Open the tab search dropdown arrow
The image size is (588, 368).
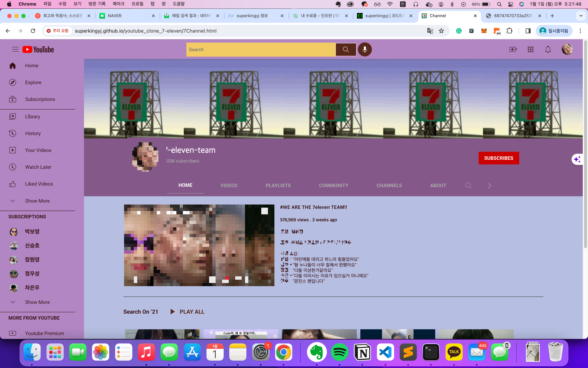pos(581,16)
